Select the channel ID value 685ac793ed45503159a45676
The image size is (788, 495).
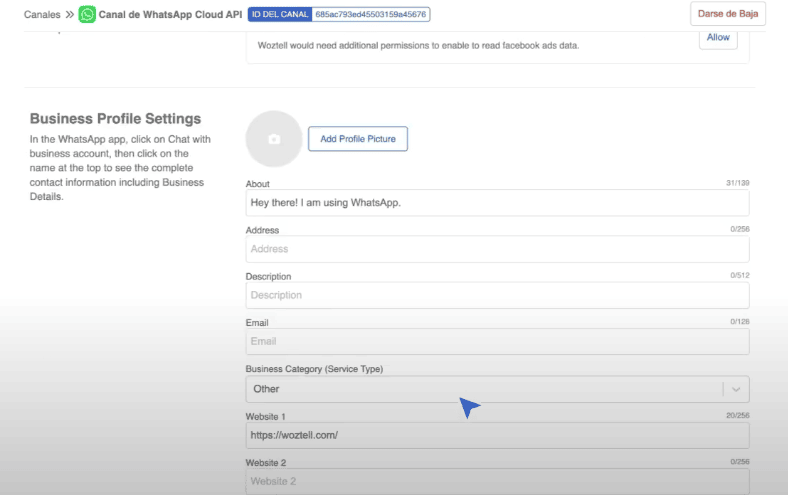(x=370, y=14)
